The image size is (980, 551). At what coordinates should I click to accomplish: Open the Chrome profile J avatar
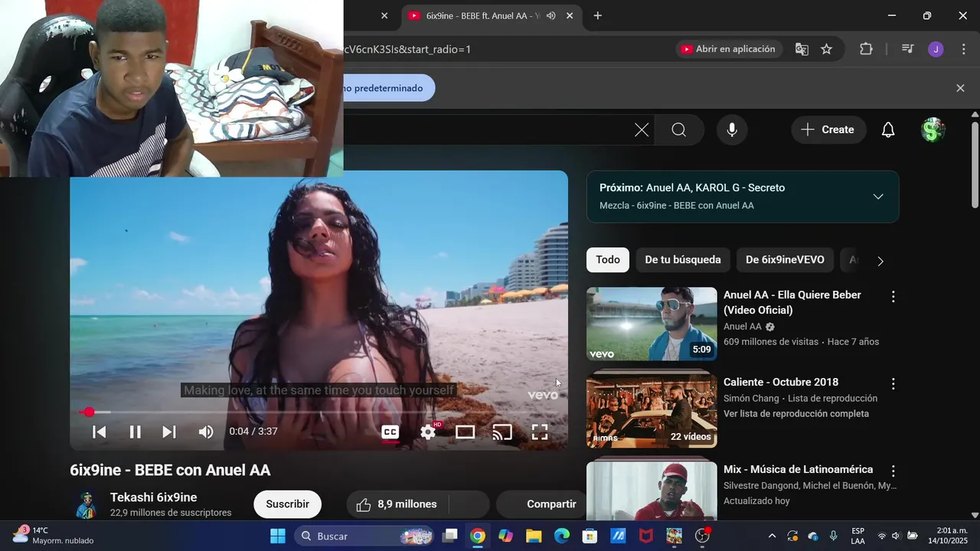click(936, 49)
